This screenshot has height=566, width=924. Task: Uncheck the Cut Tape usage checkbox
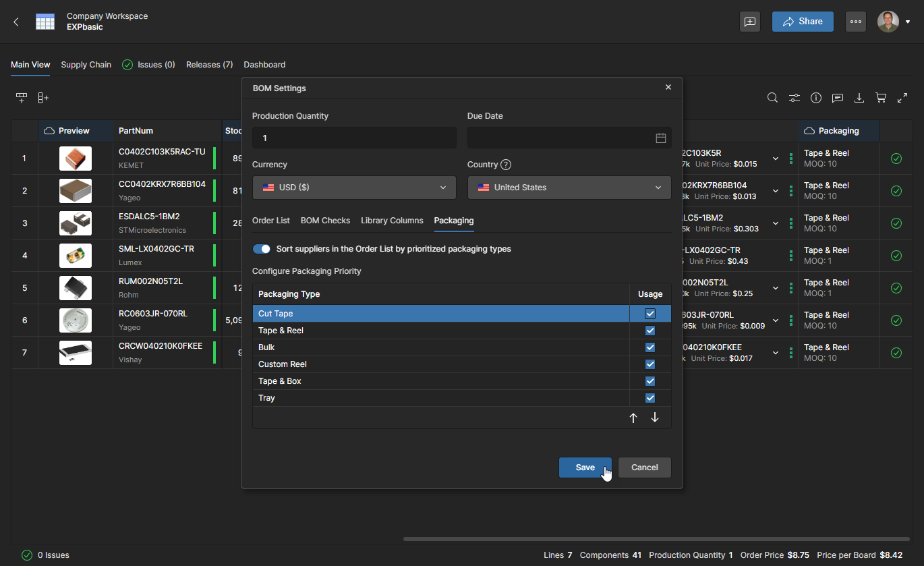click(x=650, y=314)
